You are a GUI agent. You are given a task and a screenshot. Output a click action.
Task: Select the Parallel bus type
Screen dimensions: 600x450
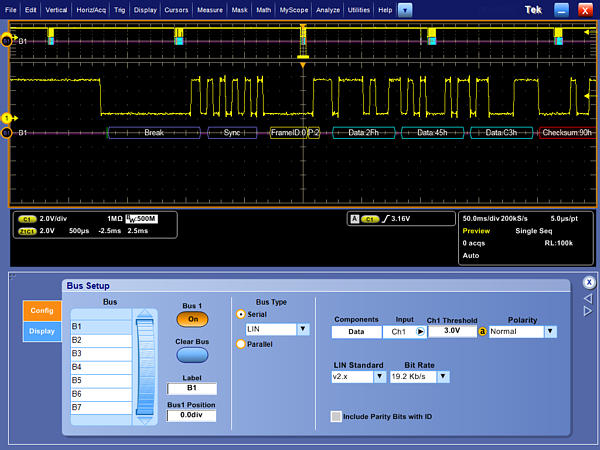pyautogui.click(x=240, y=345)
